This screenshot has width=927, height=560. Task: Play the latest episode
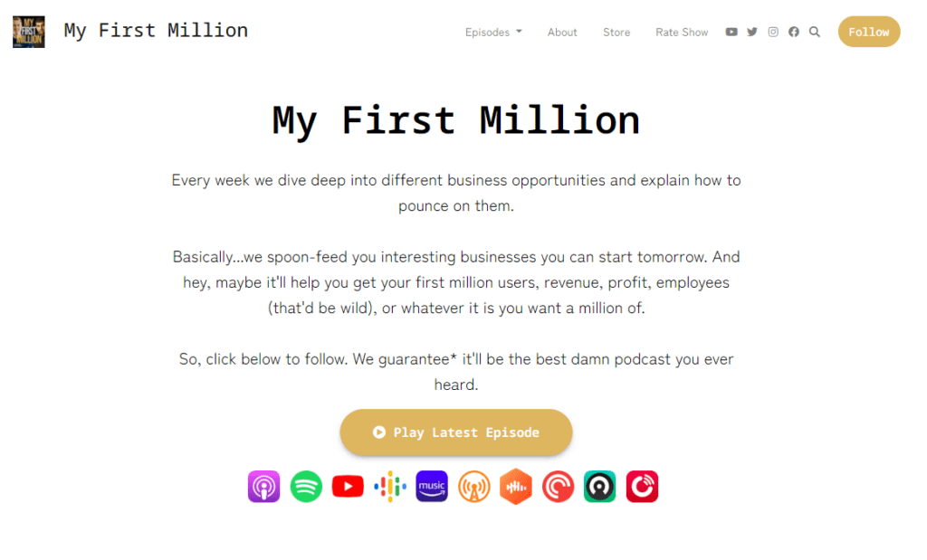point(456,432)
